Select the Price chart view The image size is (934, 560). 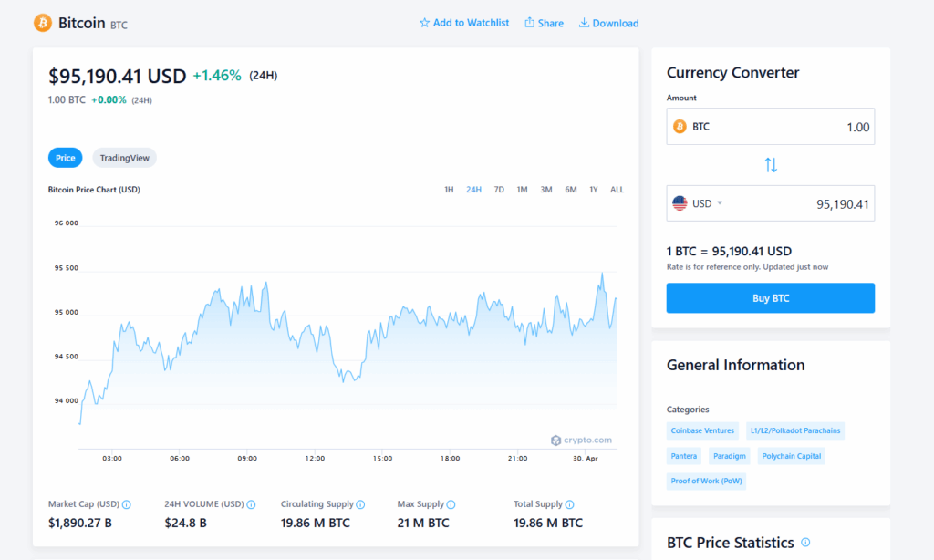(66, 158)
